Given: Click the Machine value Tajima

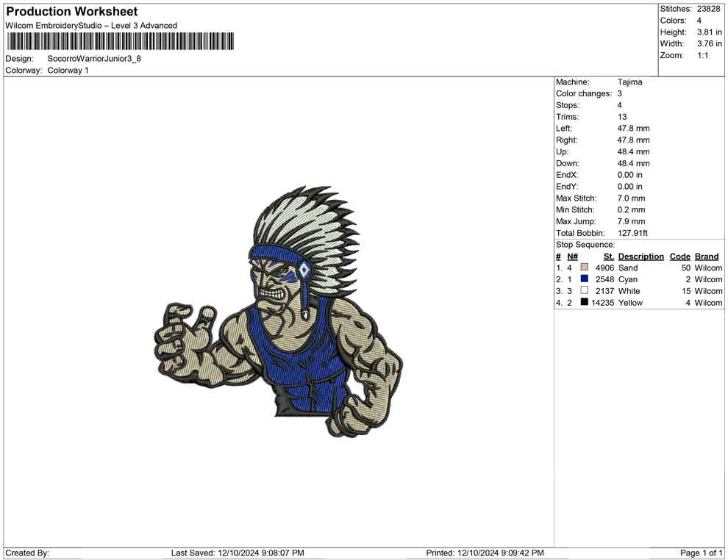Looking at the screenshot, I should tap(629, 82).
